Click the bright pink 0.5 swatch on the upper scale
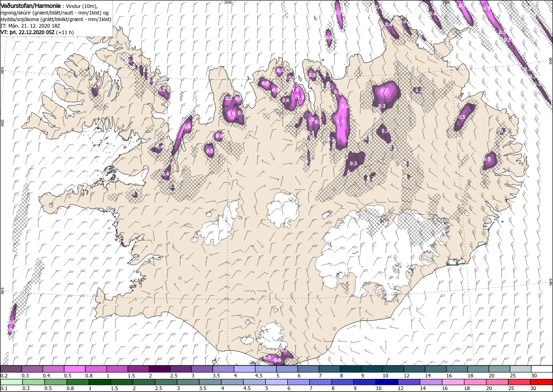553x392 pixels. 75,369
